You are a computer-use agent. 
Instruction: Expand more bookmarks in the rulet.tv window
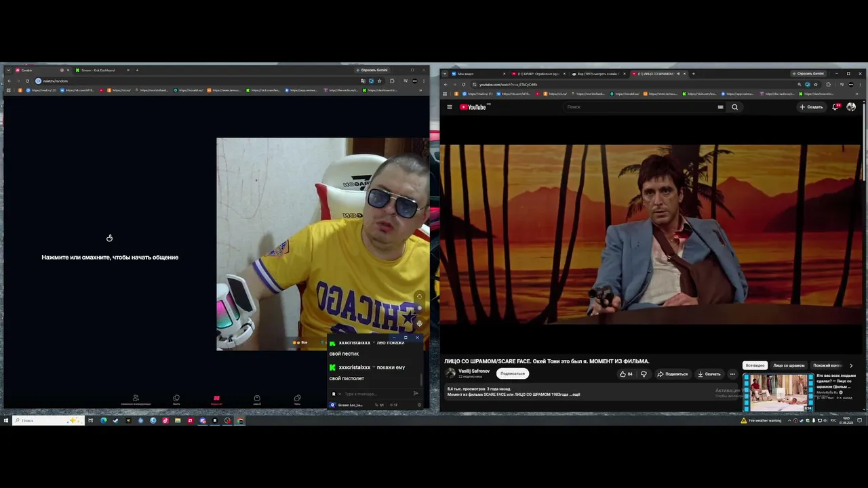[420, 90]
